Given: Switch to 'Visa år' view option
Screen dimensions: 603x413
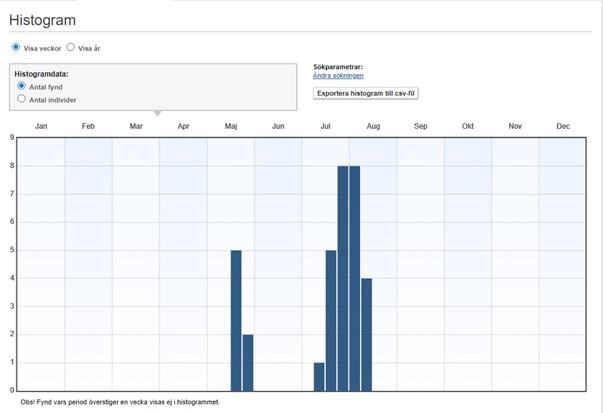Looking at the screenshot, I should [x=71, y=47].
